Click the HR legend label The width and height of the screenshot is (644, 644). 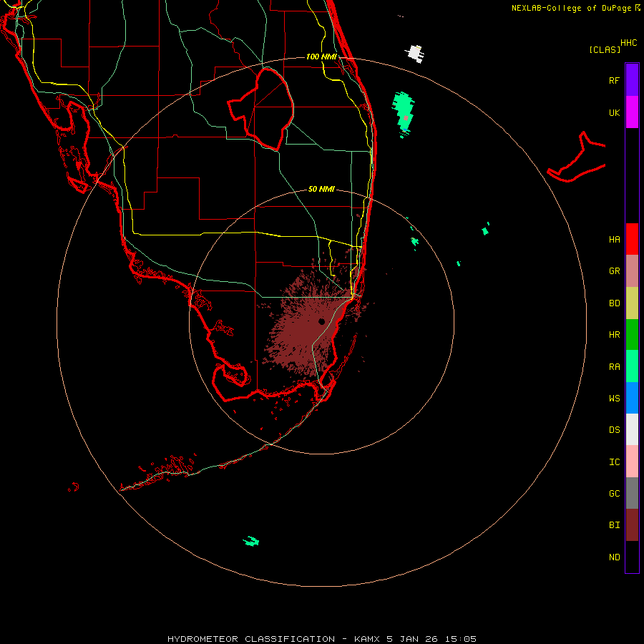[614, 335]
